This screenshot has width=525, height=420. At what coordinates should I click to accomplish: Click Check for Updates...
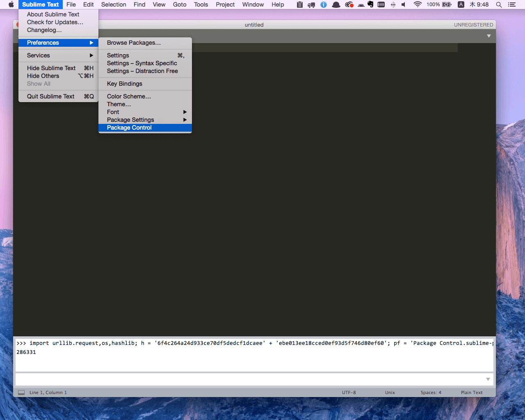(58, 22)
